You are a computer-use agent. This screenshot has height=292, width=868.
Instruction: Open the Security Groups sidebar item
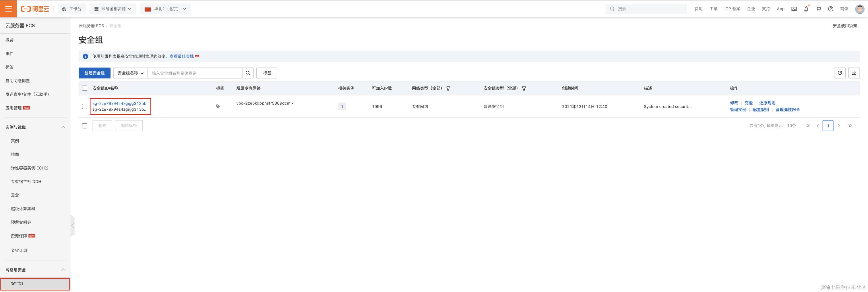[35, 284]
